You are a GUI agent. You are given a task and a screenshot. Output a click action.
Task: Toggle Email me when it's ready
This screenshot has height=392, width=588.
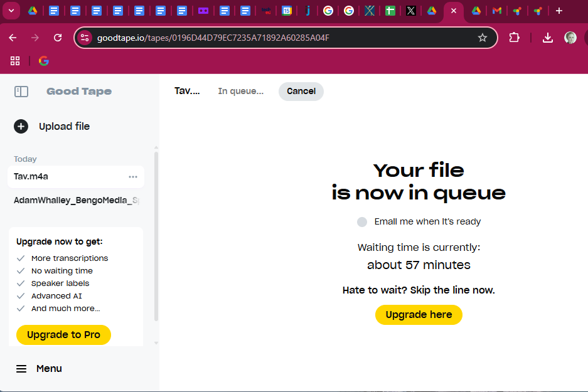coord(362,222)
